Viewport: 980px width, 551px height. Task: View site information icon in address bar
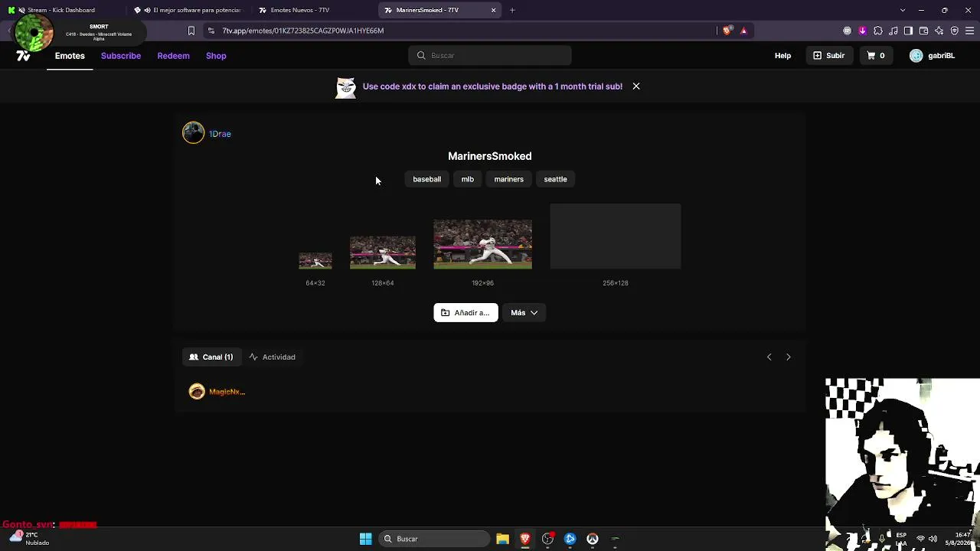point(211,31)
